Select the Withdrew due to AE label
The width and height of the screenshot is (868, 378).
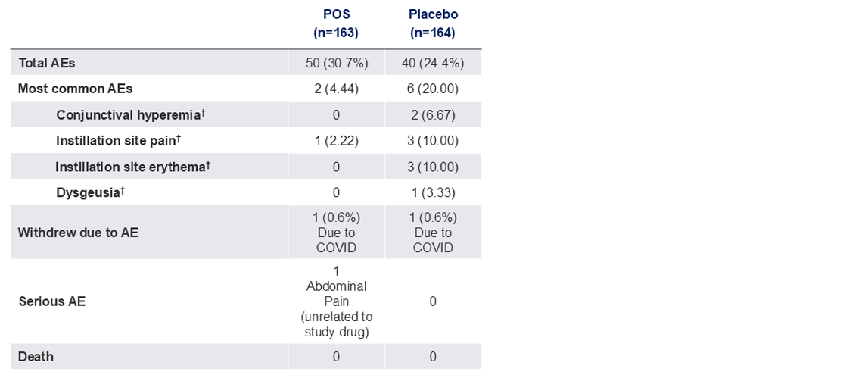(x=78, y=233)
